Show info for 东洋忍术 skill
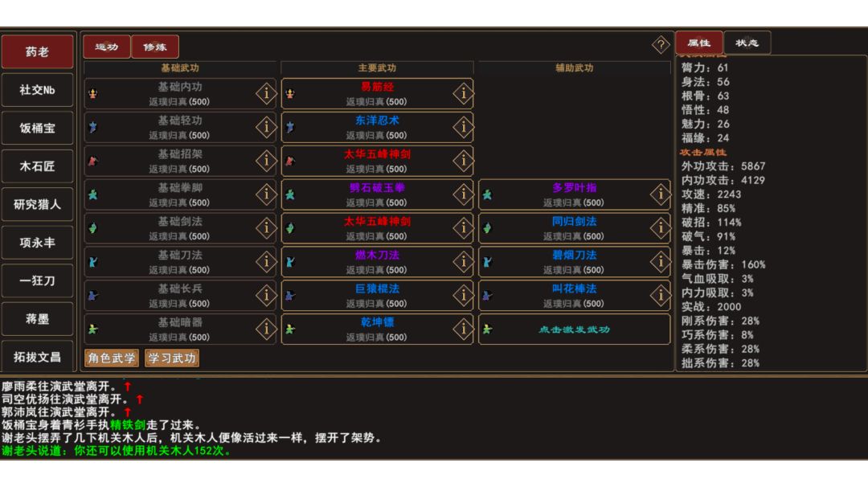 click(463, 127)
